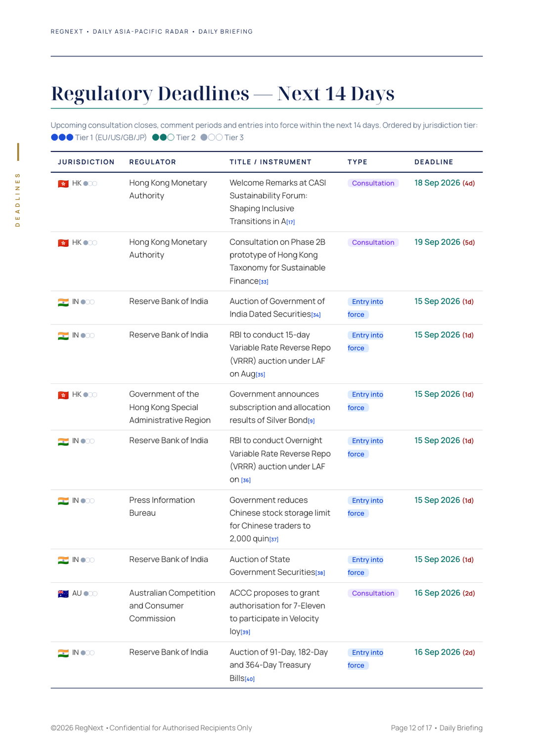Click the India flag in Overnight VRRR row

[x=63, y=441]
